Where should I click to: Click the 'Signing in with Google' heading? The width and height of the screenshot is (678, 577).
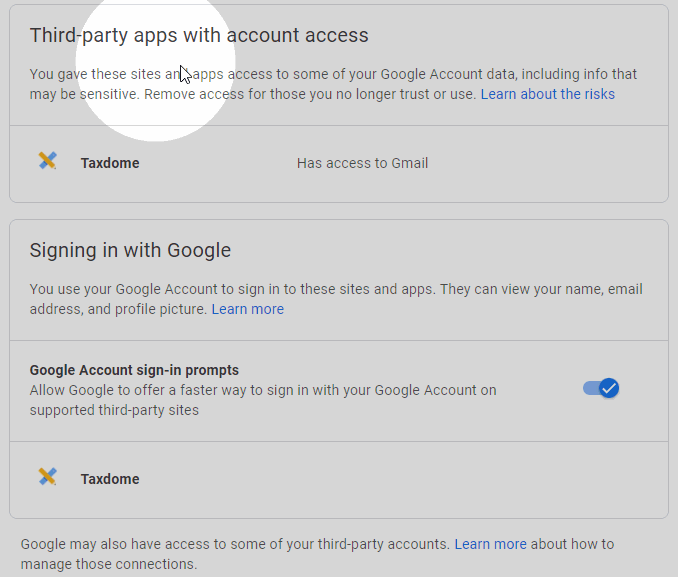(x=130, y=250)
